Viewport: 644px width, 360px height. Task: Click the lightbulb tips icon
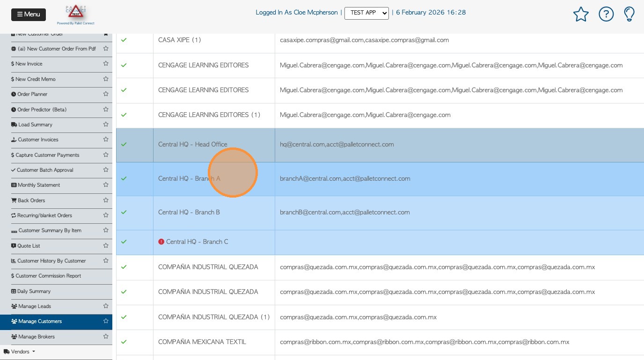(629, 14)
